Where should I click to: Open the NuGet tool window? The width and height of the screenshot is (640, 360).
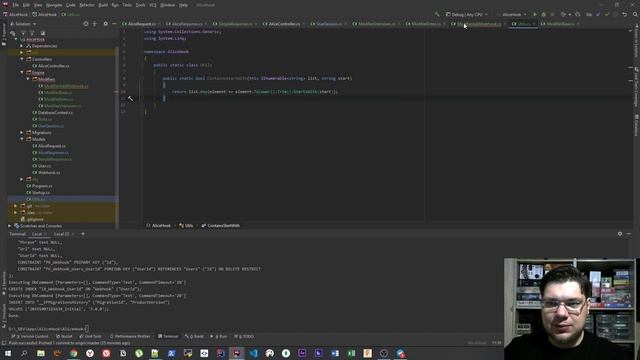point(64,336)
